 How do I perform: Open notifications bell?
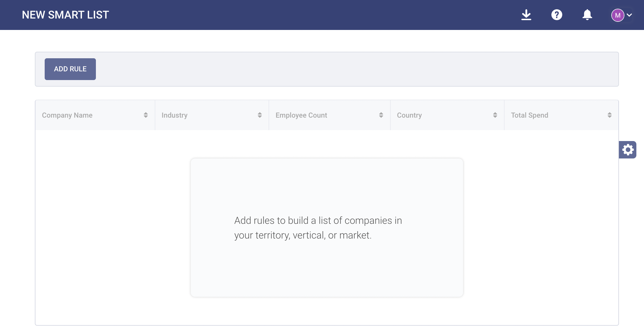[x=587, y=15]
